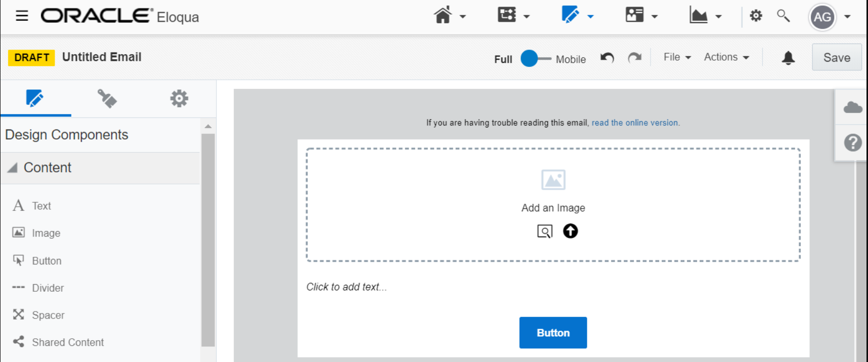Image resolution: width=868 pixels, height=362 pixels.
Task: Open the Settings gear in top bar
Action: pos(756,16)
